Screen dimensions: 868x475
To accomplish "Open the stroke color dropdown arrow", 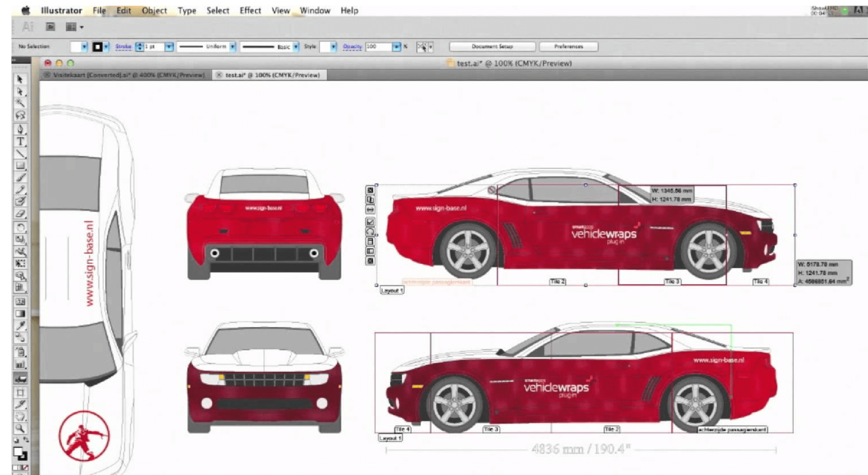I will tap(106, 47).
